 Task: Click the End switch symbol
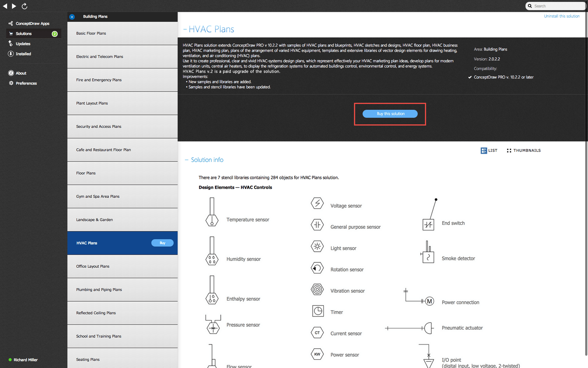(430, 214)
